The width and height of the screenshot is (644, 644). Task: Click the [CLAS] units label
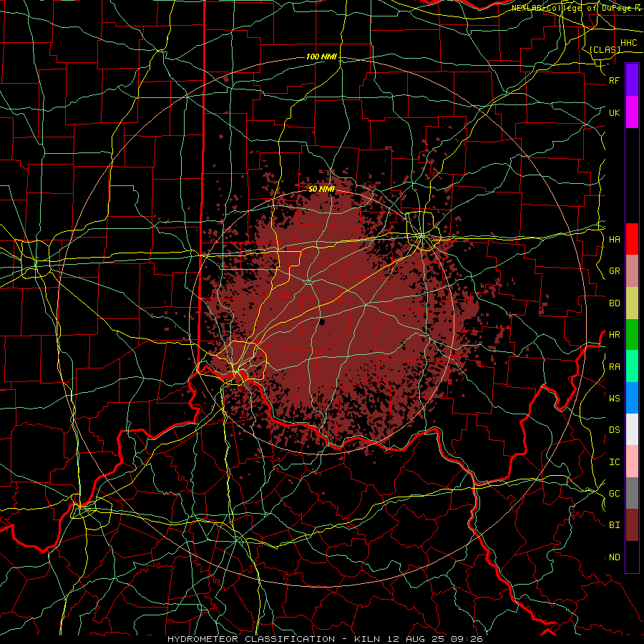[x=605, y=49]
